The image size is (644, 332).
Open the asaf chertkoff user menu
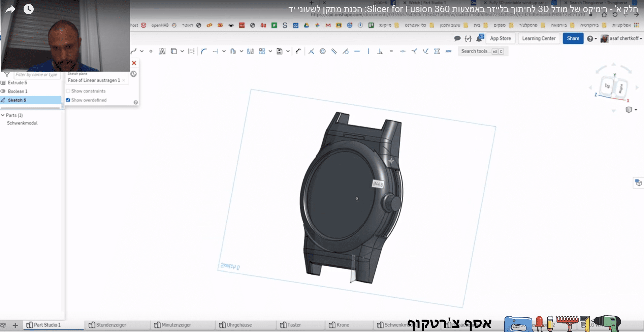coord(621,38)
